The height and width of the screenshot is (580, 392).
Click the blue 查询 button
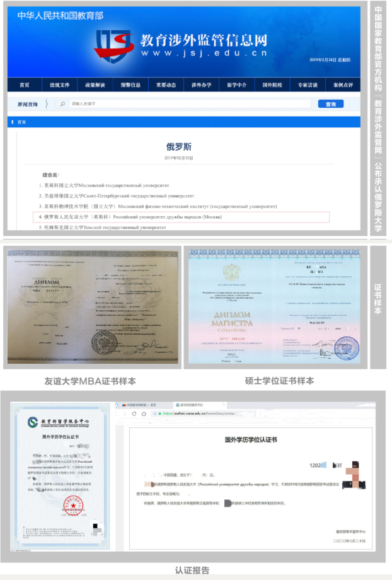click(x=331, y=104)
